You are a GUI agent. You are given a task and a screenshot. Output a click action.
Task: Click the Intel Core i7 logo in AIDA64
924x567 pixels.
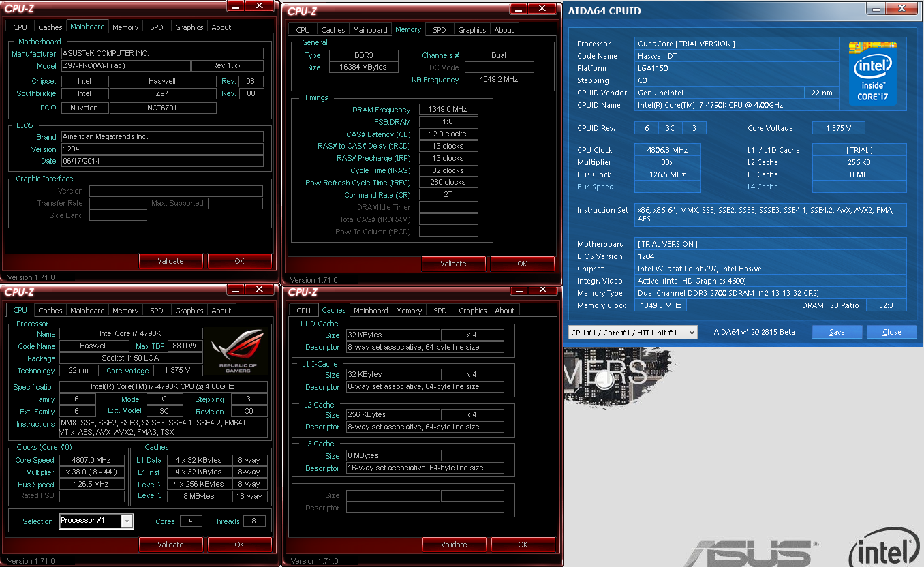tap(872, 74)
